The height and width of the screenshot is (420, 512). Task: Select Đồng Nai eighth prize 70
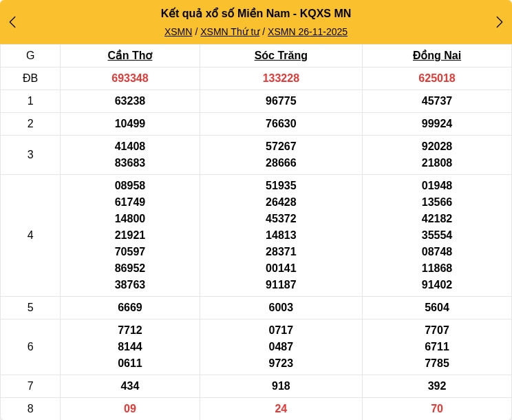coord(437,409)
